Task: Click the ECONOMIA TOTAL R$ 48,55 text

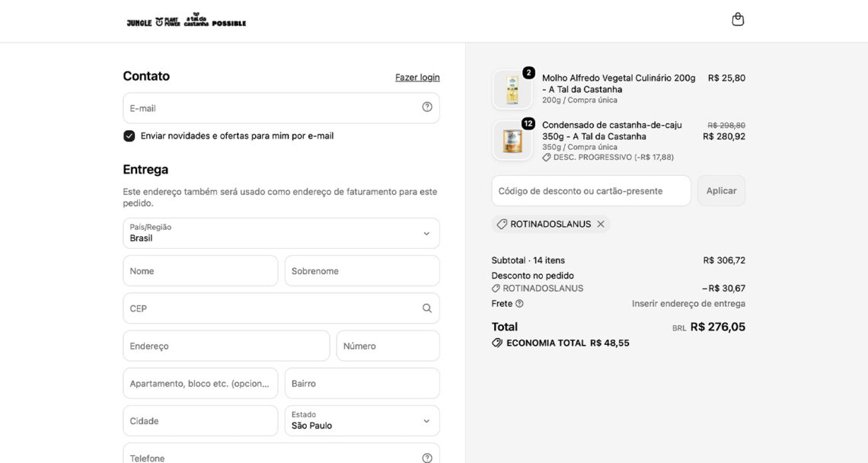Action: tap(567, 343)
